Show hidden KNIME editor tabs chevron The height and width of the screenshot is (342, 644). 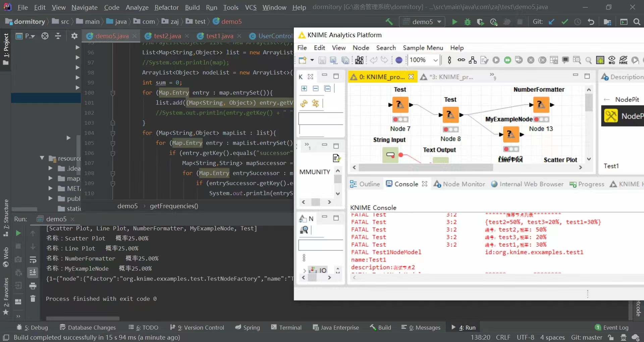492,76
